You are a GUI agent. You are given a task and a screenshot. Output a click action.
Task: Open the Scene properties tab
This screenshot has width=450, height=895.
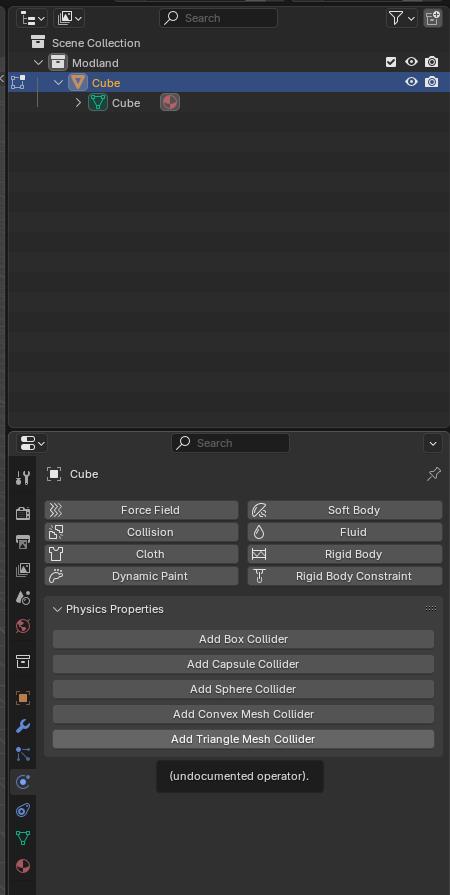point(23,598)
